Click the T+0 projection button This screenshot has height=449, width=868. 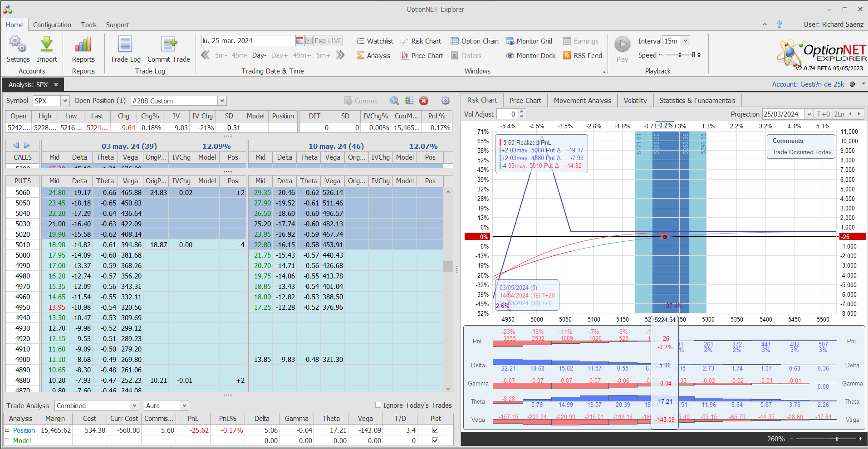[823, 114]
